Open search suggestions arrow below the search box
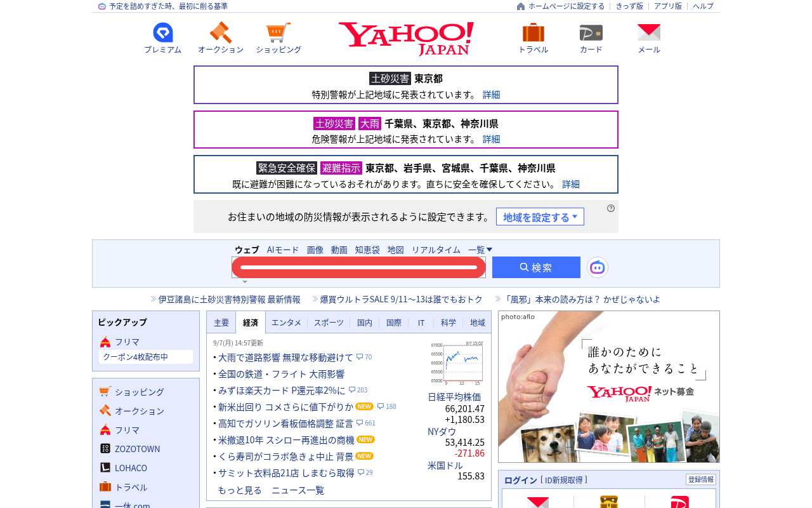Screen dimensions: 812x508 pyautogui.click(x=245, y=281)
